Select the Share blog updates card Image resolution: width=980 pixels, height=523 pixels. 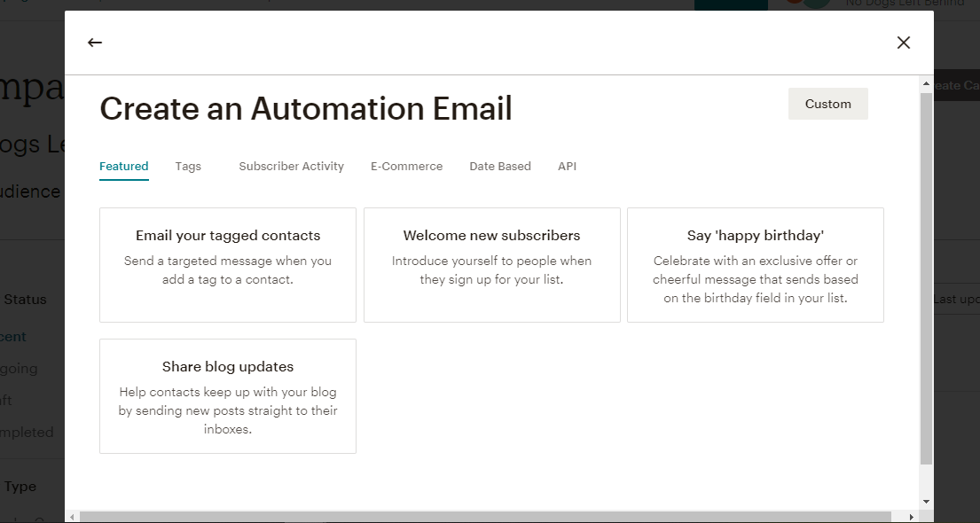click(x=228, y=396)
